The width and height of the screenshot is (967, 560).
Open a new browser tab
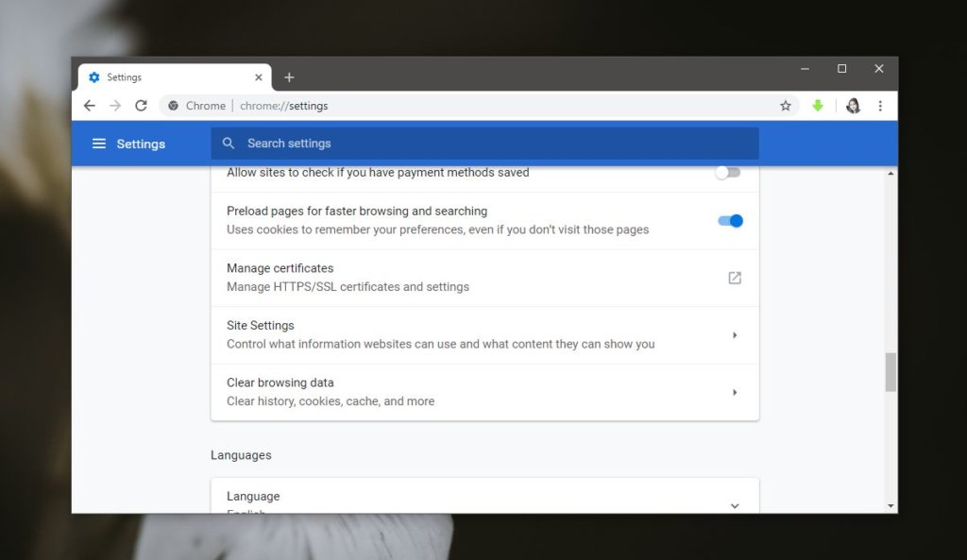tap(289, 76)
